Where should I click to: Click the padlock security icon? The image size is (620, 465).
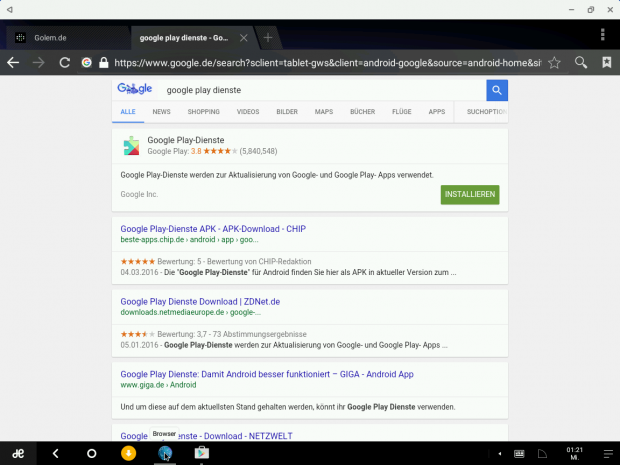104,62
